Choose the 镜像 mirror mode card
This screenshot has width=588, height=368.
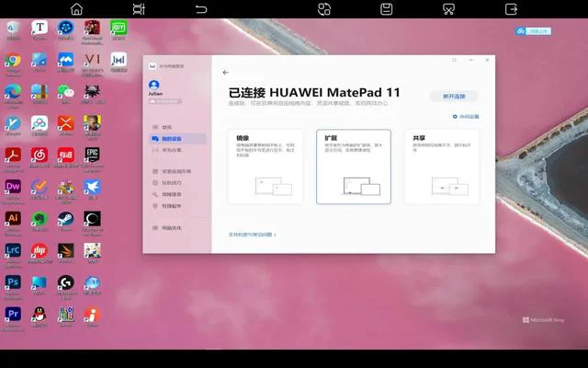[266, 167]
